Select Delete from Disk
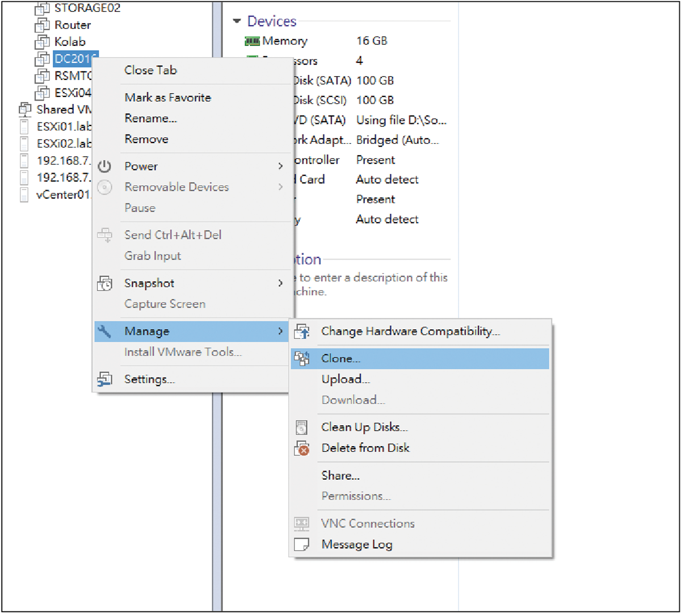 click(420, 449)
